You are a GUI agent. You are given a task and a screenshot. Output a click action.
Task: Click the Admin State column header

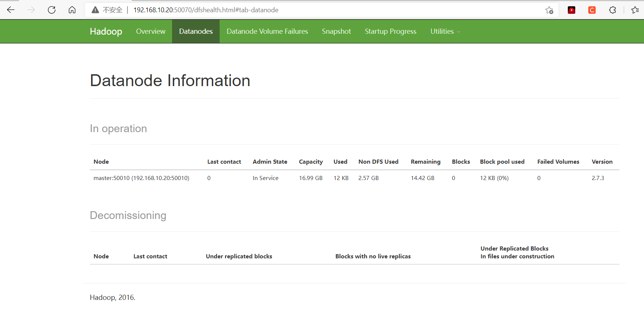(x=270, y=162)
